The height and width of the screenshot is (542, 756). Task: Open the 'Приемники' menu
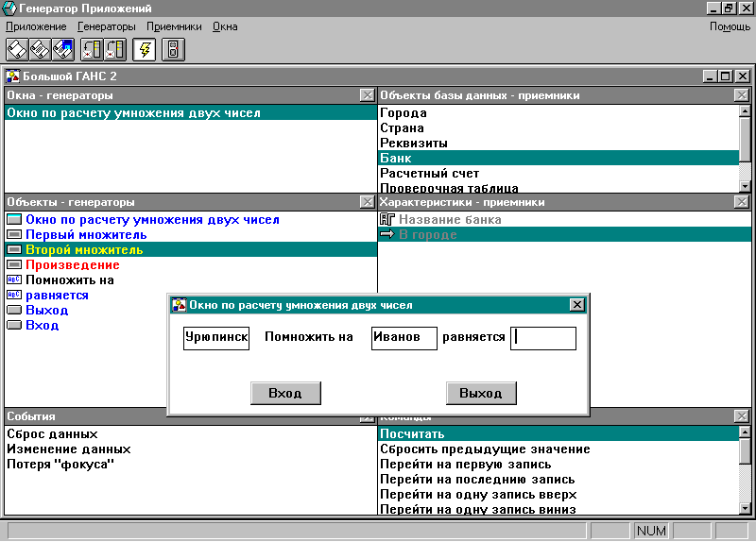click(x=176, y=26)
